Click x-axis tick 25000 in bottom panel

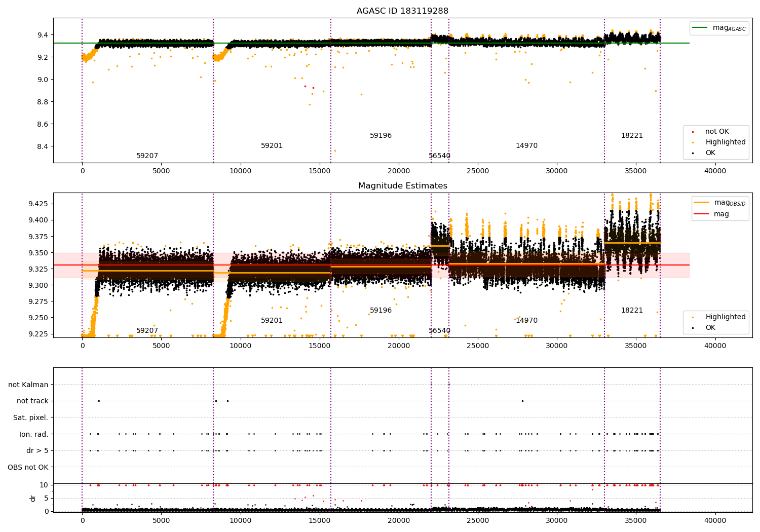click(x=478, y=521)
